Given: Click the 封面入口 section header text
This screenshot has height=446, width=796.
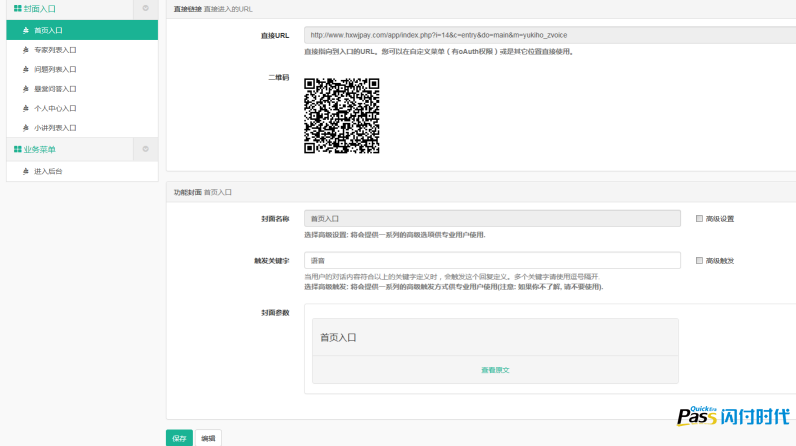Looking at the screenshot, I should pyautogui.click(x=40, y=9).
